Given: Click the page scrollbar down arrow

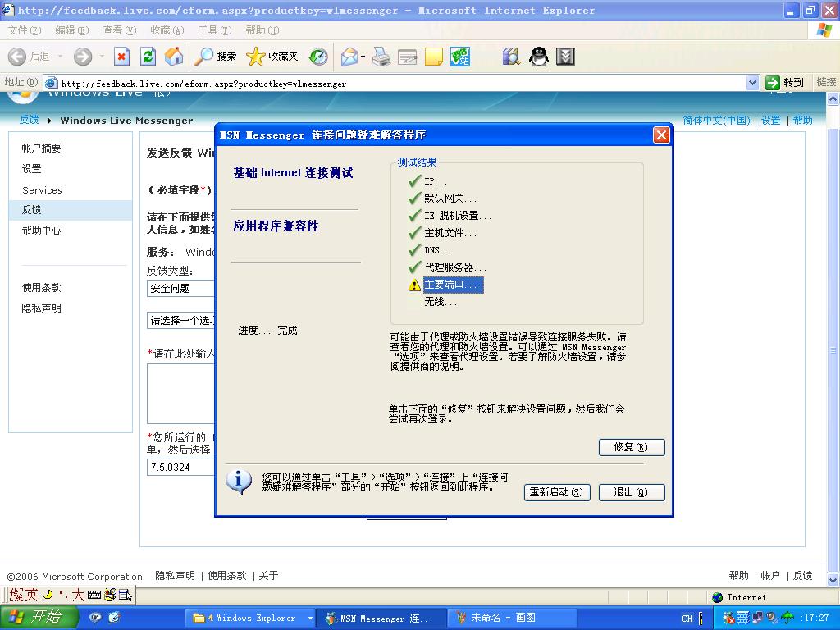Looking at the screenshot, I should [833, 580].
